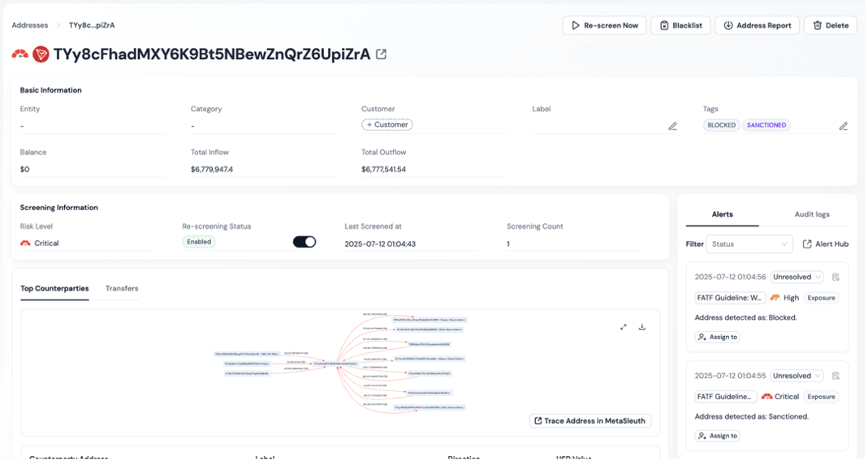The image size is (868, 461).
Task: Change Unresolved status on Blocked alert
Action: click(x=797, y=277)
